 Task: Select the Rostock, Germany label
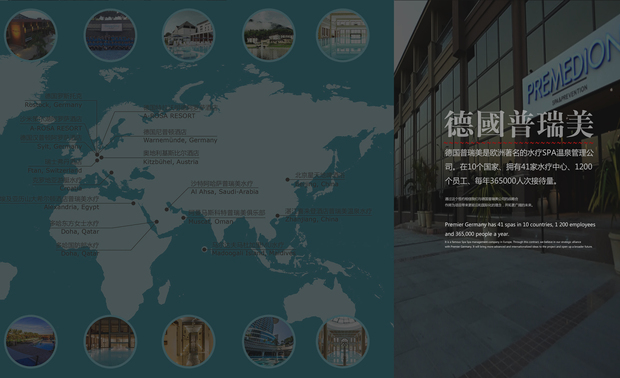[x=53, y=105]
